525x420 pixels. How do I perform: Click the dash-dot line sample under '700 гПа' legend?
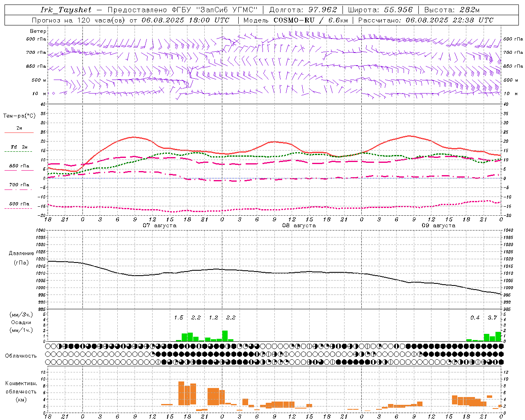pyautogui.click(x=18, y=189)
